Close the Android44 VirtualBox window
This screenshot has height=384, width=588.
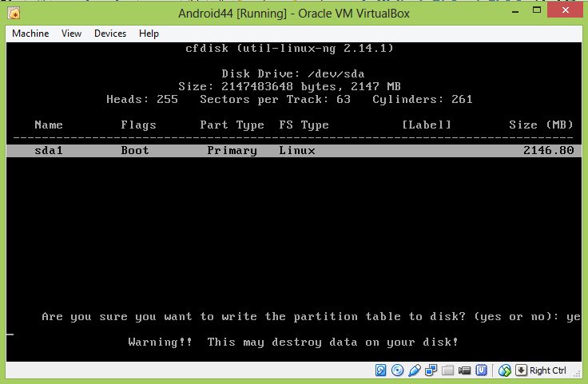(565, 10)
